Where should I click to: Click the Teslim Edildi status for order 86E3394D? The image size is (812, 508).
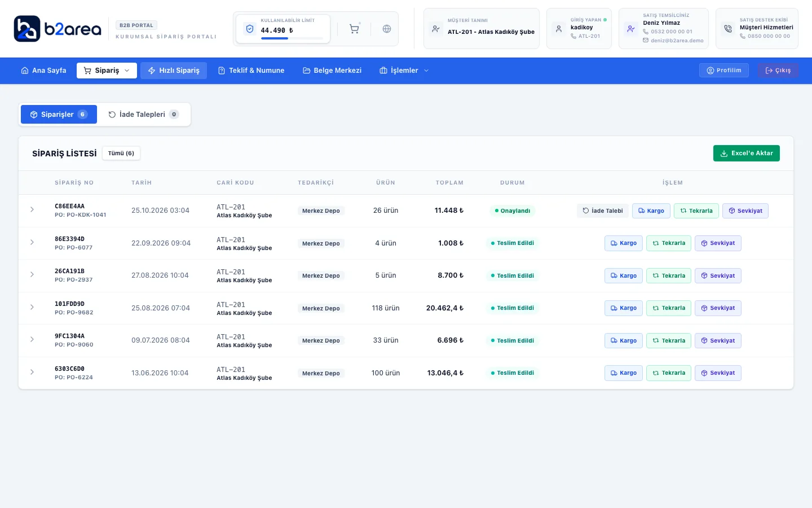coord(513,243)
